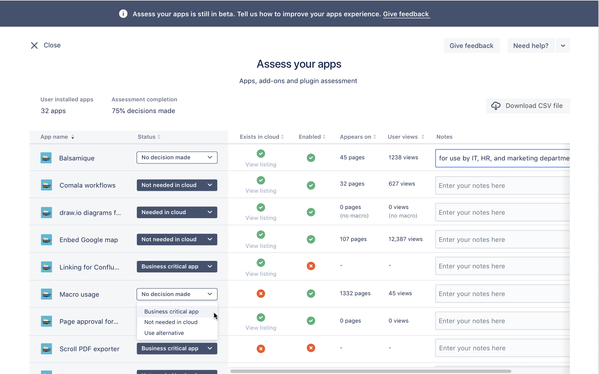
Task: Click the notes field for Macro usage
Action: point(502,294)
